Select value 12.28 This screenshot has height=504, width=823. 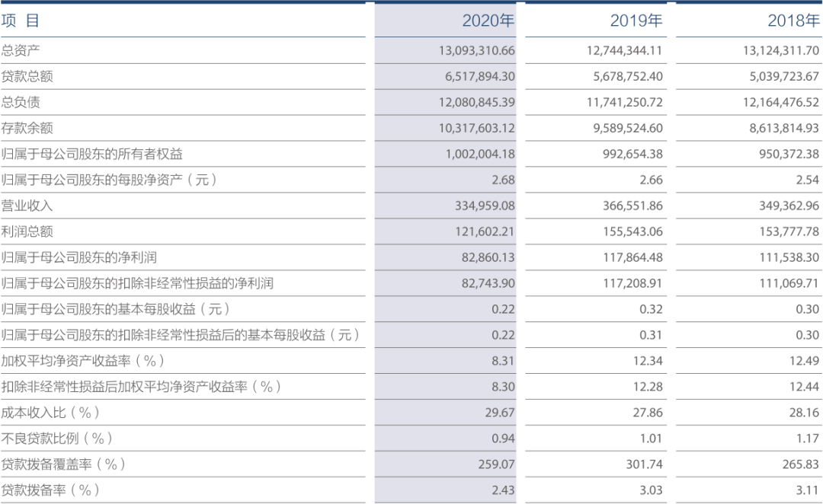[x=648, y=387]
